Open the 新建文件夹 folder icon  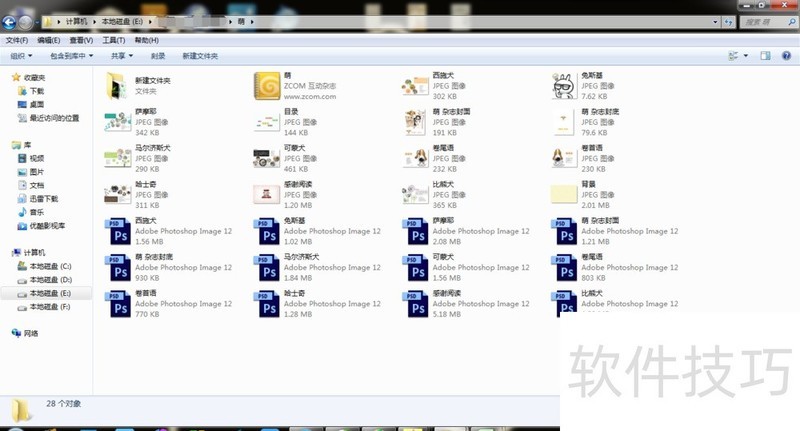coord(116,86)
